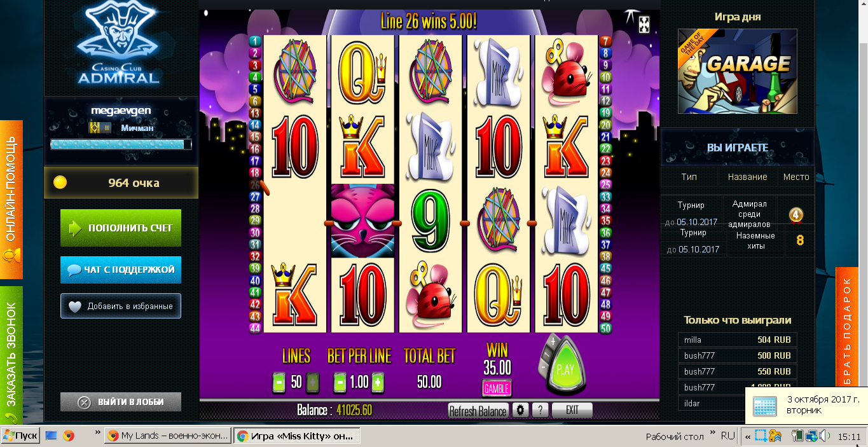The image size is (868, 447).
Task: Toggle fullscreen with the expand arrows icon
Action: (x=644, y=24)
